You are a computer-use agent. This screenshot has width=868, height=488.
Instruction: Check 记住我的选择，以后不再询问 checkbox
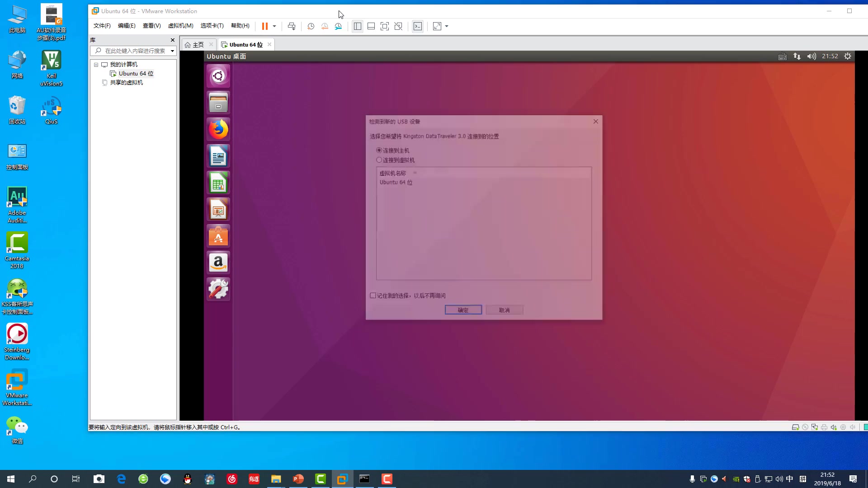point(373,296)
